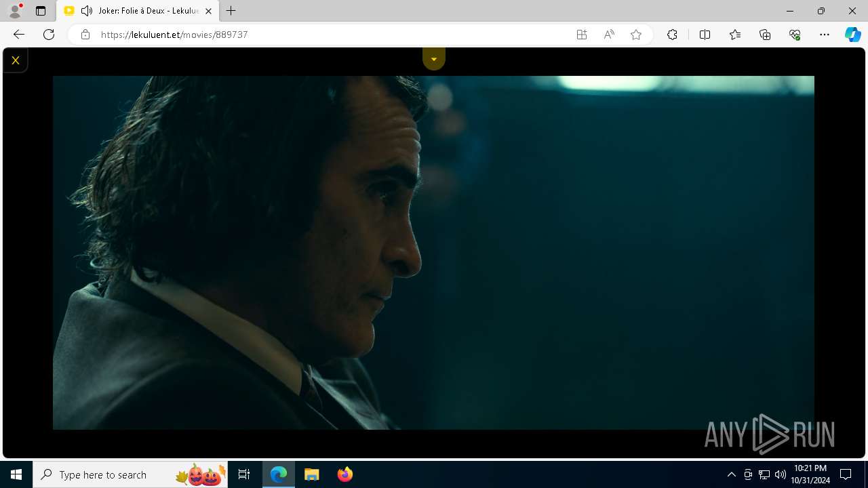Click the taskbar search box
Screen dimensions: 868x488
click(131, 474)
